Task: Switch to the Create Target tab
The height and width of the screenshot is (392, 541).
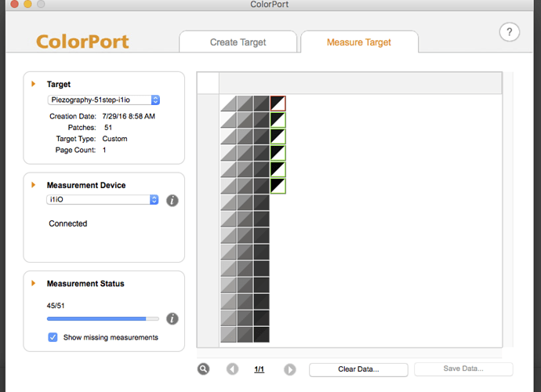Action: click(238, 42)
